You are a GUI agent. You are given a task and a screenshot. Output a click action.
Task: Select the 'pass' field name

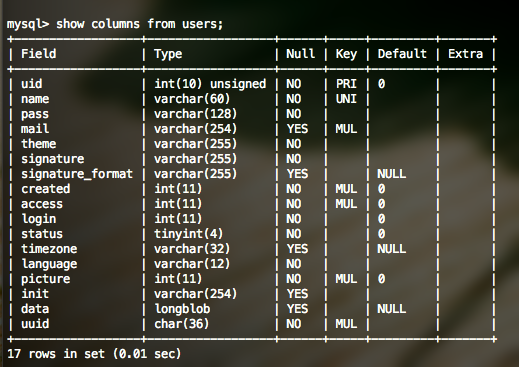click(x=35, y=114)
